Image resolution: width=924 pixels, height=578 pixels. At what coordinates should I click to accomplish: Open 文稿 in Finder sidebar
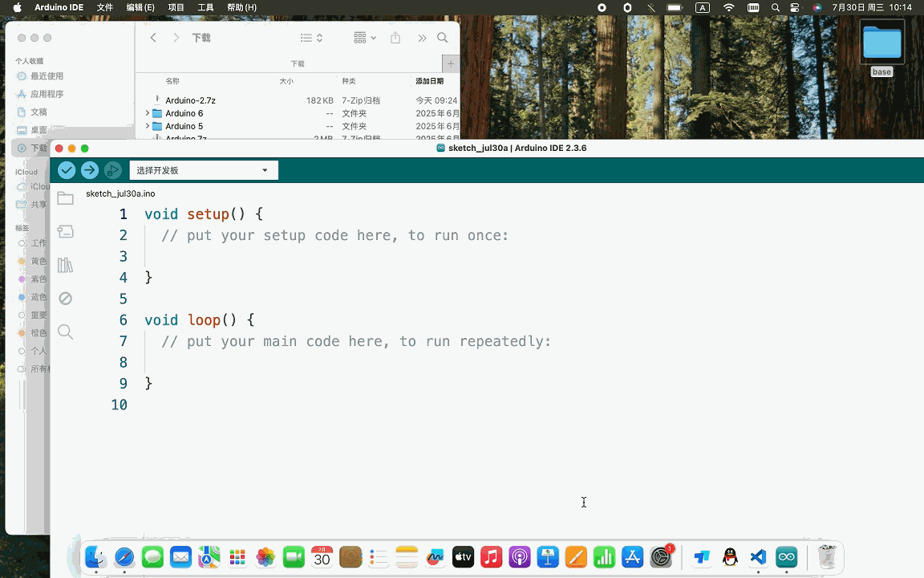coord(32,112)
